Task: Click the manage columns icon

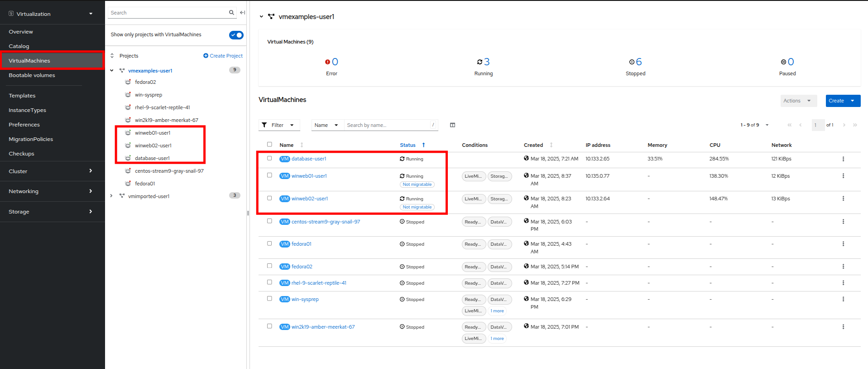Action: point(452,125)
